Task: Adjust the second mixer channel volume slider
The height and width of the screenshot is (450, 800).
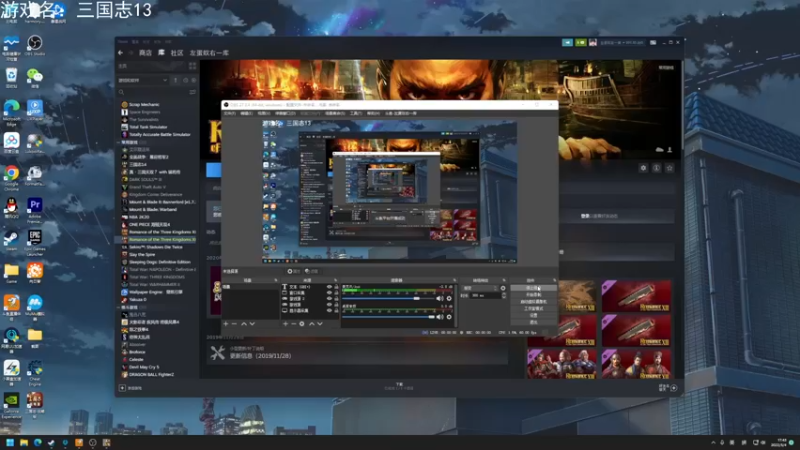Action: 388,317
